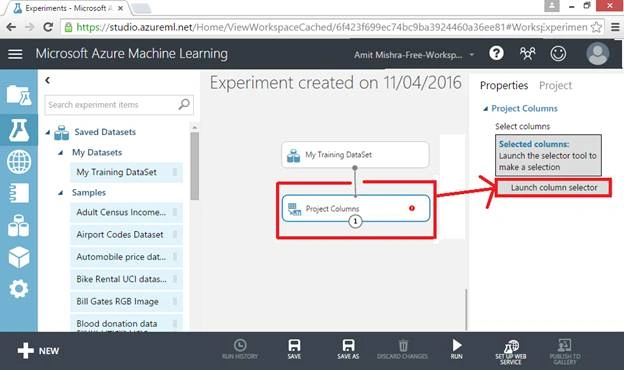This screenshot has height=370, width=624.
Task: Select Bike Rental UCI dataset item
Action: click(x=127, y=279)
